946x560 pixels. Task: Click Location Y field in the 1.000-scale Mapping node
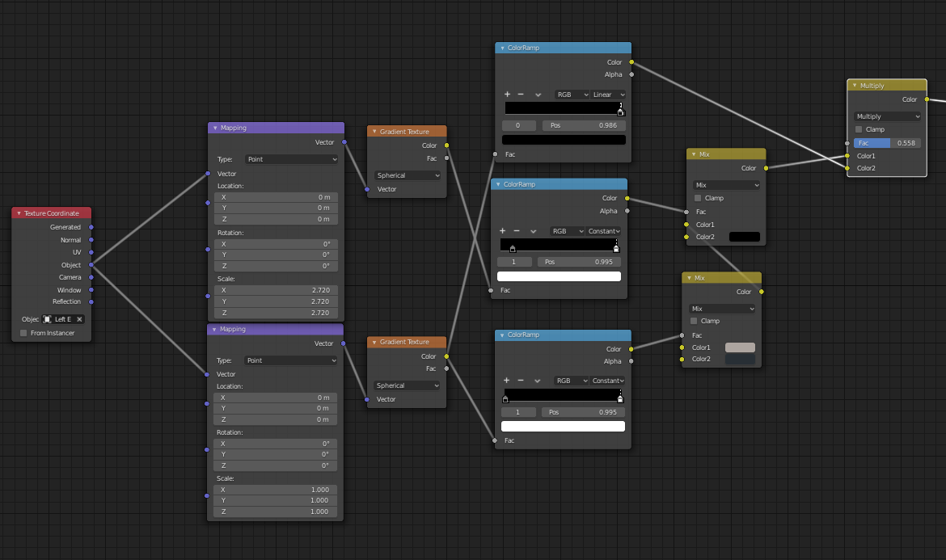pyautogui.click(x=275, y=408)
